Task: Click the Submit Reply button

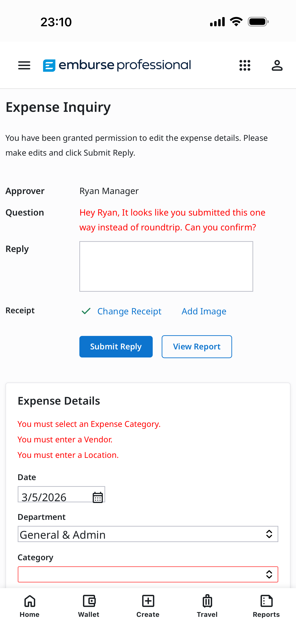Action: pyautogui.click(x=116, y=346)
